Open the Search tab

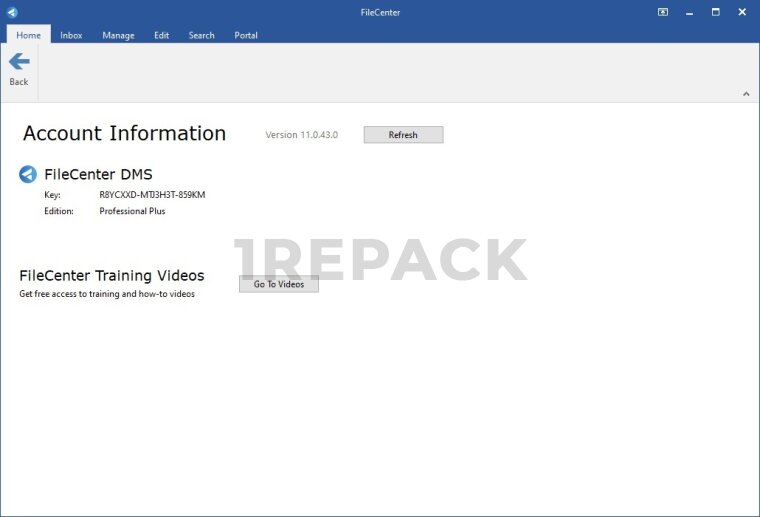pos(201,35)
